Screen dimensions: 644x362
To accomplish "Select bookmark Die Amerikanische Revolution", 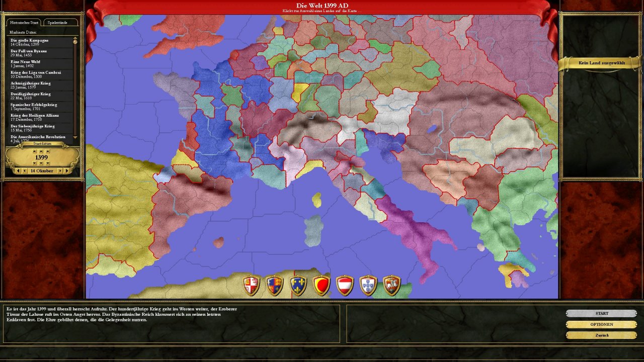I will [x=41, y=138].
